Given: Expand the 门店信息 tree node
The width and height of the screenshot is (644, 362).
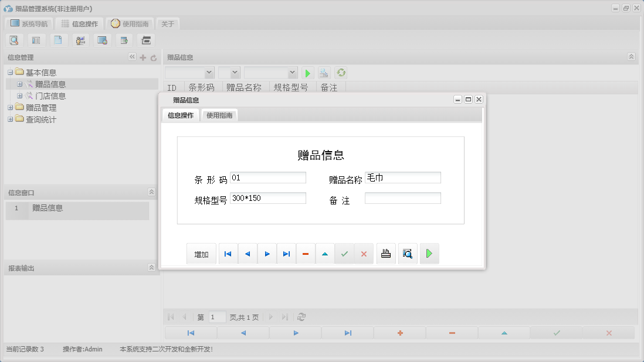Looking at the screenshot, I should tap(20, 95).
